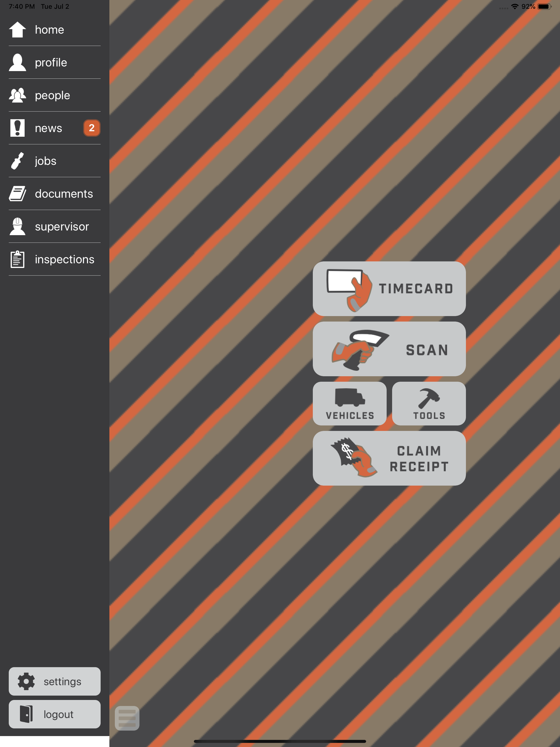Image resolution: width=560 pixels, height=747 pixels.
Task: Tap the documents book icon
Action: click(17, 194)
